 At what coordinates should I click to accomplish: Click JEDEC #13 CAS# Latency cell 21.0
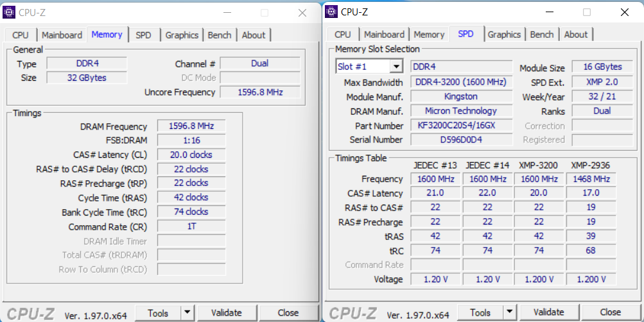pyautogui.click(x=435, y=193)
